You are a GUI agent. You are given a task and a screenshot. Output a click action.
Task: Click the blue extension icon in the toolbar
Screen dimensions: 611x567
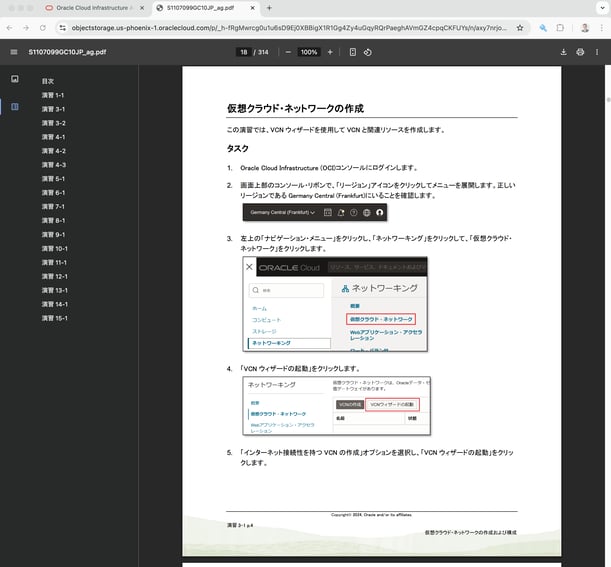pyautogui.click(x=543, y=28)
